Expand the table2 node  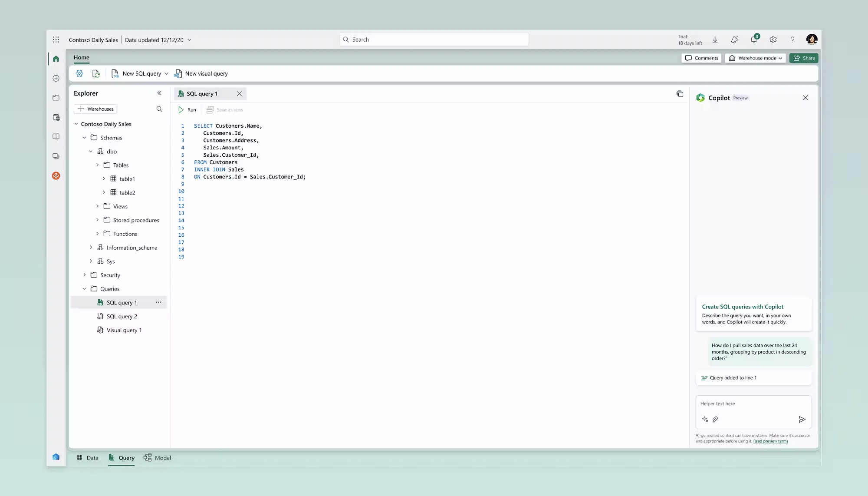point(104,192)
